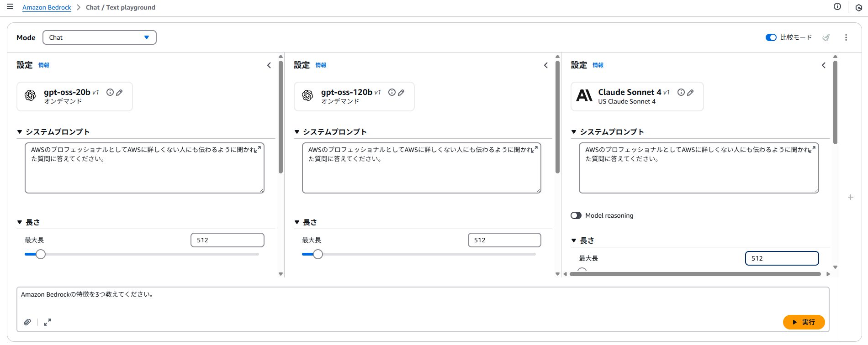The width and height of the screenshot is (868, 345).
Task: Click the US Claude Sonnet 4 inference profile text
Action: pyautogui.click(x=627, y=102)
